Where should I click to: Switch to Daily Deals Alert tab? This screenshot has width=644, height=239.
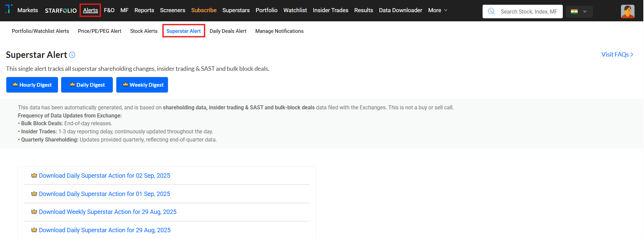pos(228,31)
